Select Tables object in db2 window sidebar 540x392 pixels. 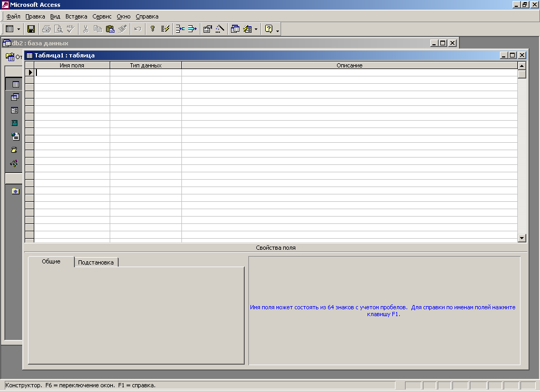(15, 84)
